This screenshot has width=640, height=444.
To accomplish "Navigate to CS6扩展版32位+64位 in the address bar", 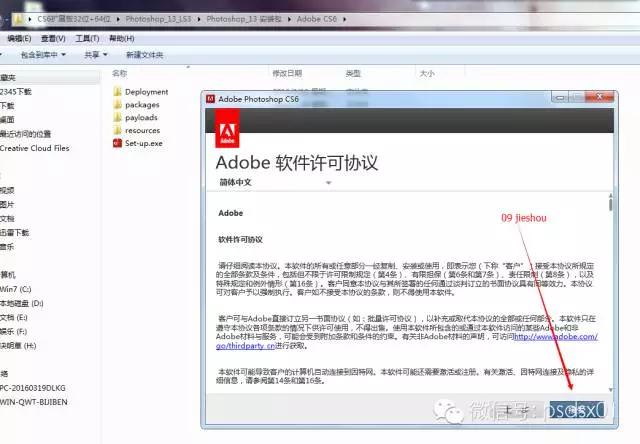I will [x=73, y=19].
